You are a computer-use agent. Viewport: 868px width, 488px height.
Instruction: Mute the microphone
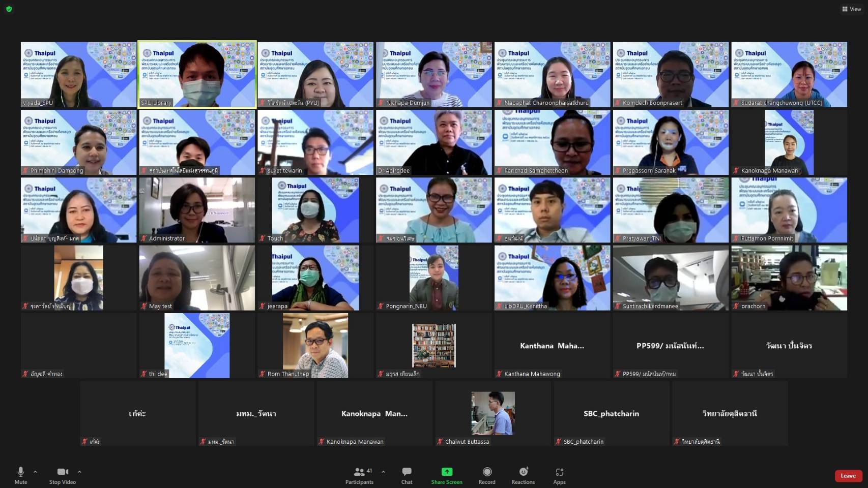pos(20,475)
